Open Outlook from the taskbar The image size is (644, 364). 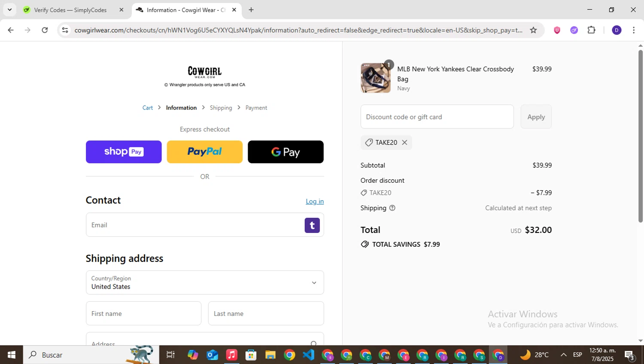pos(212,355)
